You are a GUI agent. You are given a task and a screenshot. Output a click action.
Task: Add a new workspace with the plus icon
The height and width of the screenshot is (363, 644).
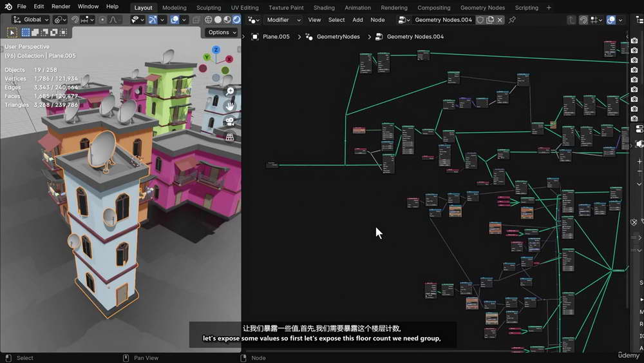[549, 7]
